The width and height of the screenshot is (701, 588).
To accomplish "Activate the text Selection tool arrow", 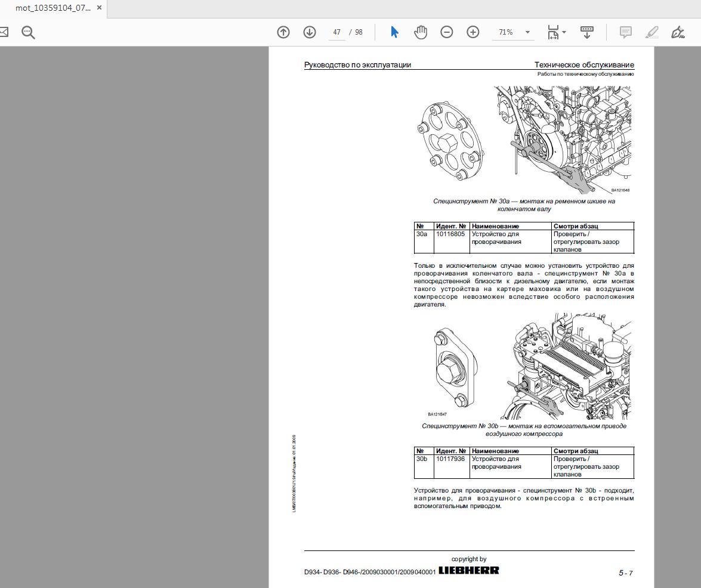I will 394,32.
